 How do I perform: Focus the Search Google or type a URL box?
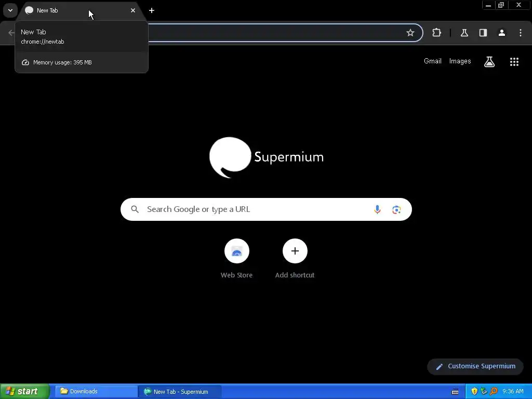click(x=267, y=209)
